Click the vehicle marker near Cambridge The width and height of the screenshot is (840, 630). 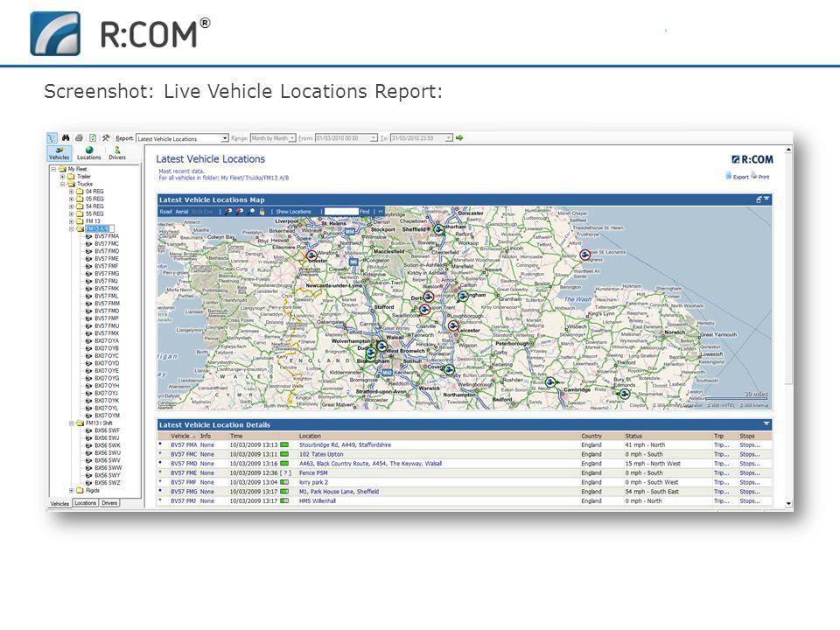pos(550,382)
